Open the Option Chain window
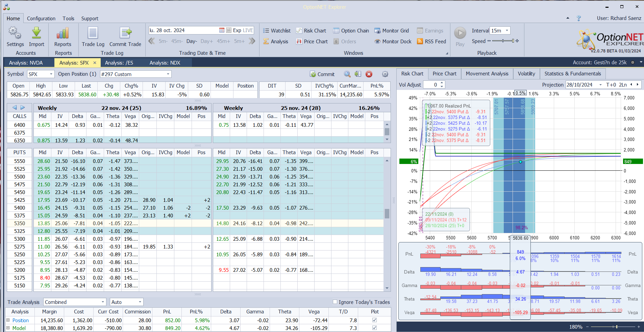The image size is (644, 332). coord(351,31)
